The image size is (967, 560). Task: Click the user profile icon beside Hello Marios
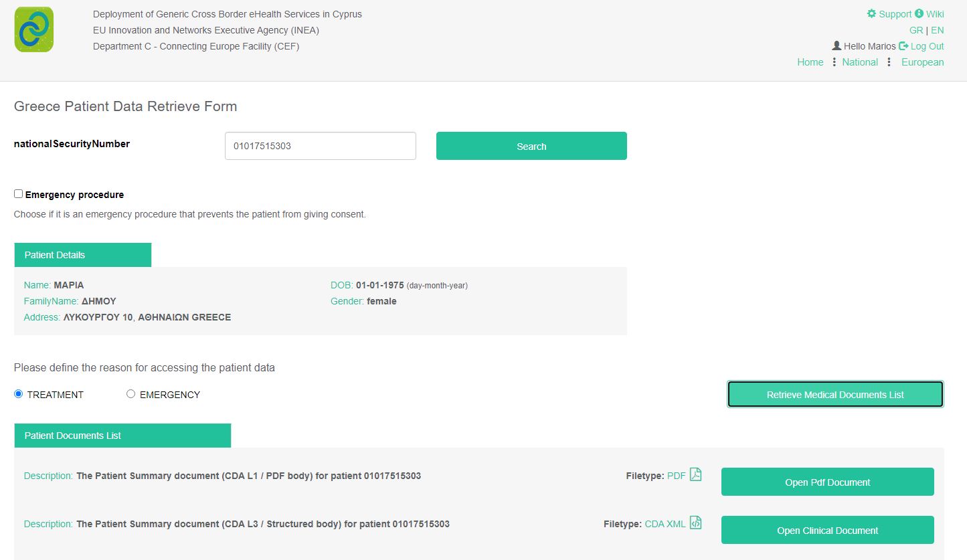(837, 46)
